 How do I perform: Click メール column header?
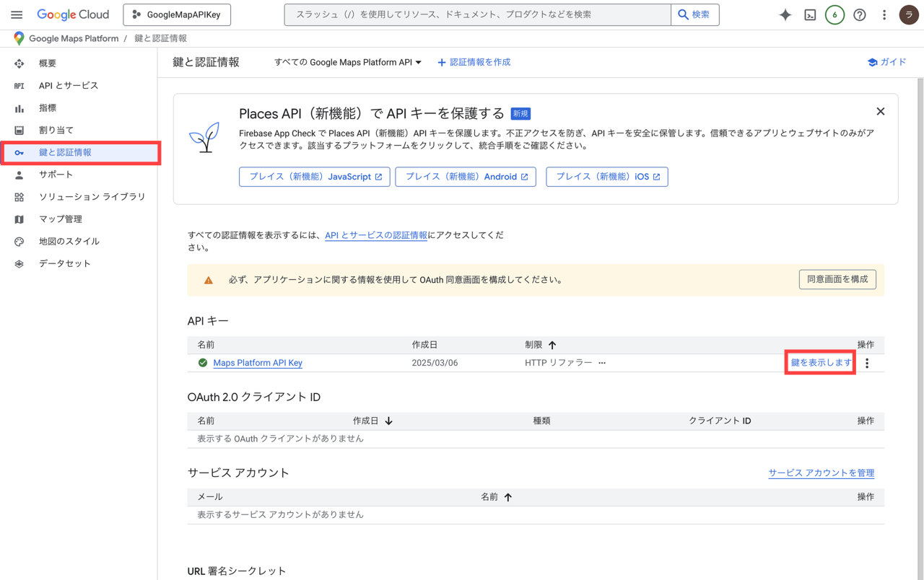(210, 497)
